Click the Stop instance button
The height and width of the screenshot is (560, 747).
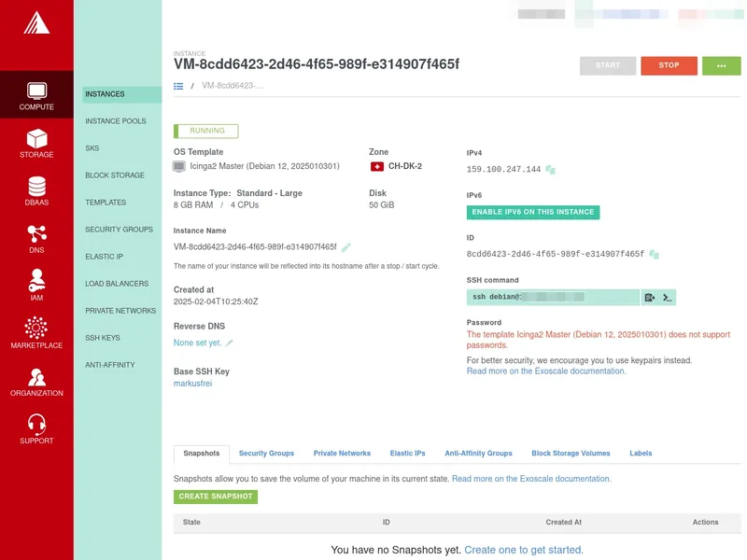coord(669,65)
